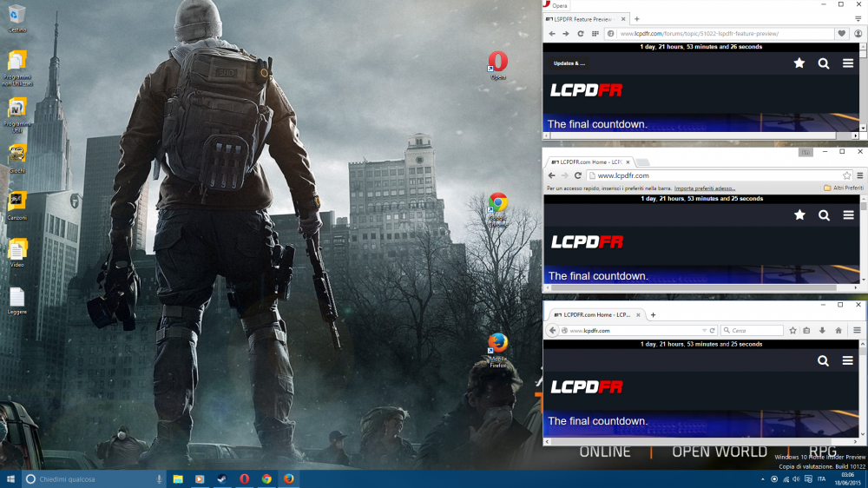The height and width of the screenshot is (488, 868).
Task: Select the LCPDFR.com Home tab in Chrome
Action: pos(589,162)
